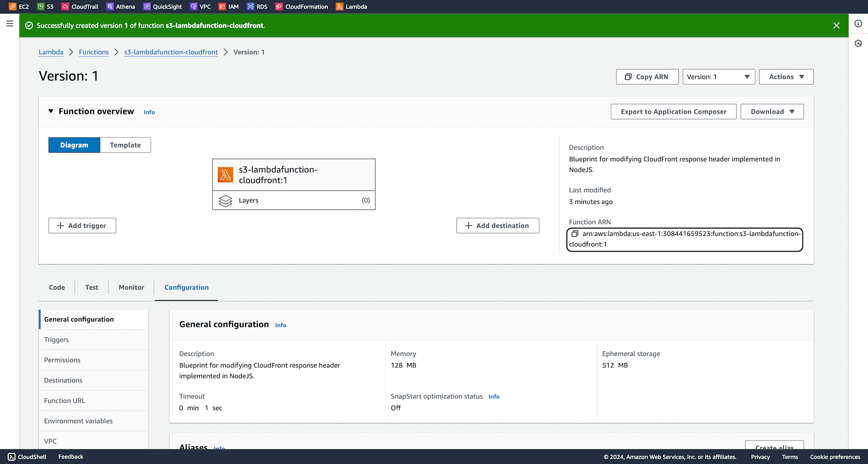Open Environment variables in side menu
Viewport: 868px width, 464px height.
click(94, 421)
